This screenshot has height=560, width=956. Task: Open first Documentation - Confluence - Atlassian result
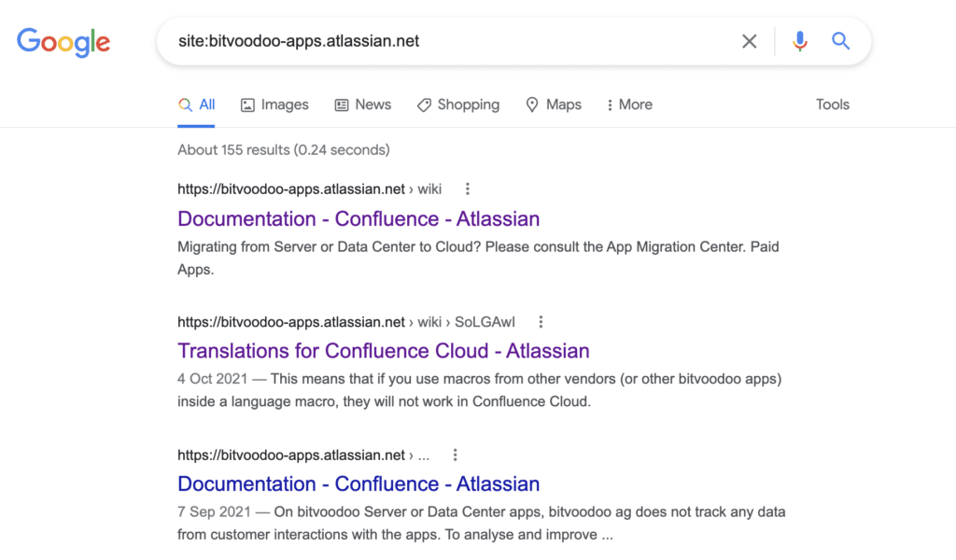pyautogui.click(x=358, y=218)
